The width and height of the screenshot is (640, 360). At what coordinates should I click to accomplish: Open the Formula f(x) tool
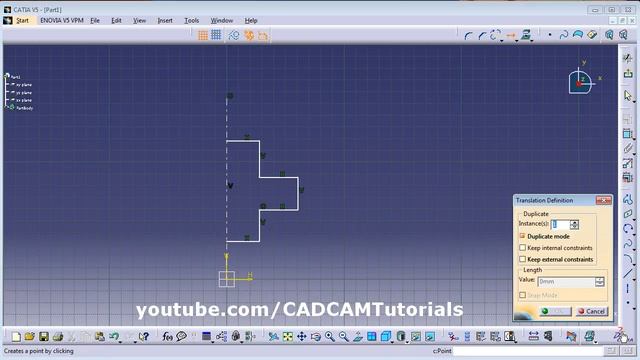pos(167,336)
